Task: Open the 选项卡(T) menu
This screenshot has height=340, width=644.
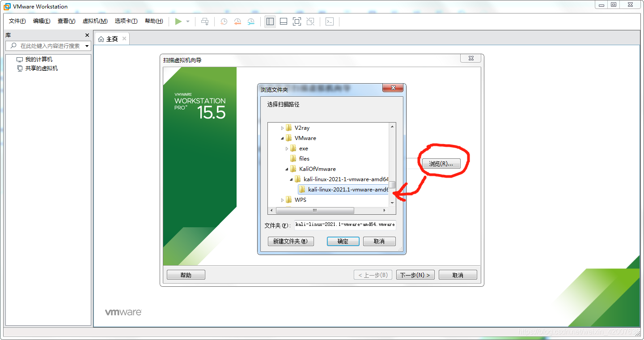Action: (126, 21)
